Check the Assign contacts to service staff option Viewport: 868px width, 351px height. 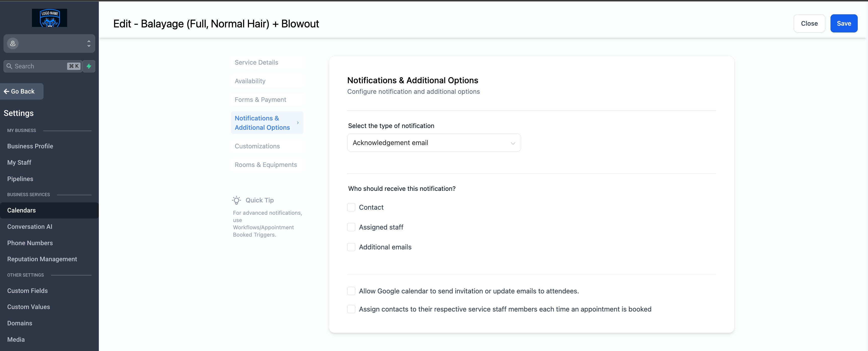point(351,309)
